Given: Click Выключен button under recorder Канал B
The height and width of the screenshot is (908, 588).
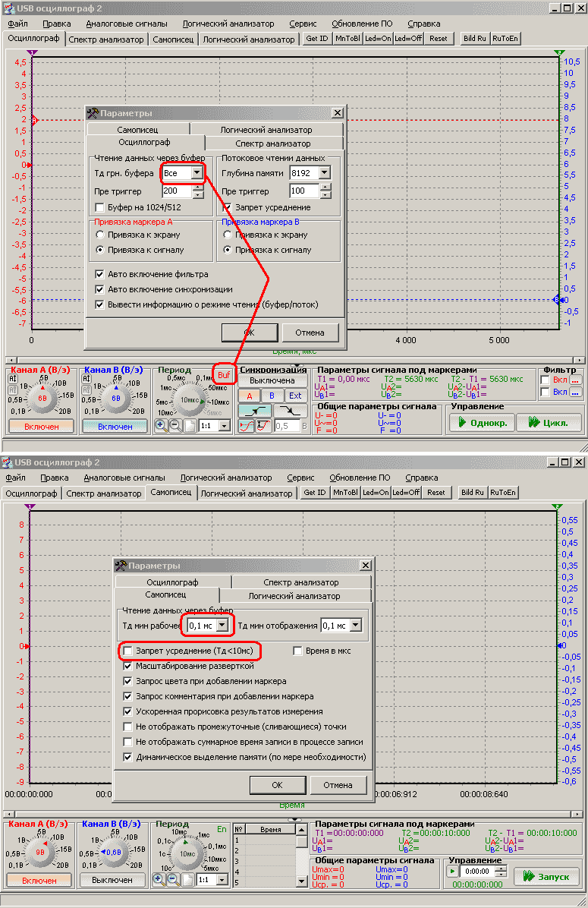Looking at the screenshot, I should [112, 880].
